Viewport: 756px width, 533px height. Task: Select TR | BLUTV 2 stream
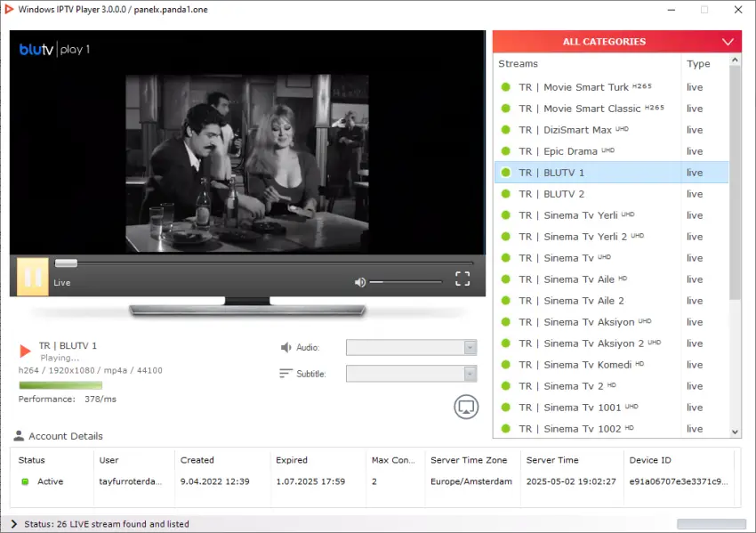[611, 194]
